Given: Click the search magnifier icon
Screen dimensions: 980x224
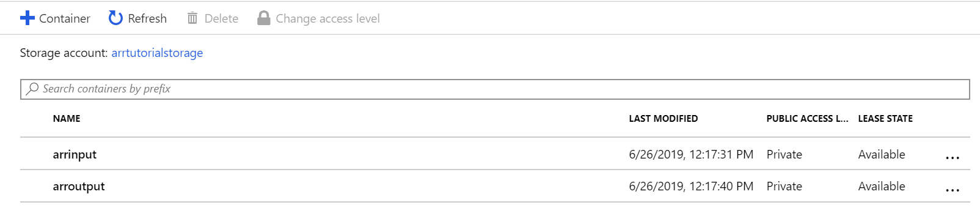Looking at the screenshot, I should (32, 89).
